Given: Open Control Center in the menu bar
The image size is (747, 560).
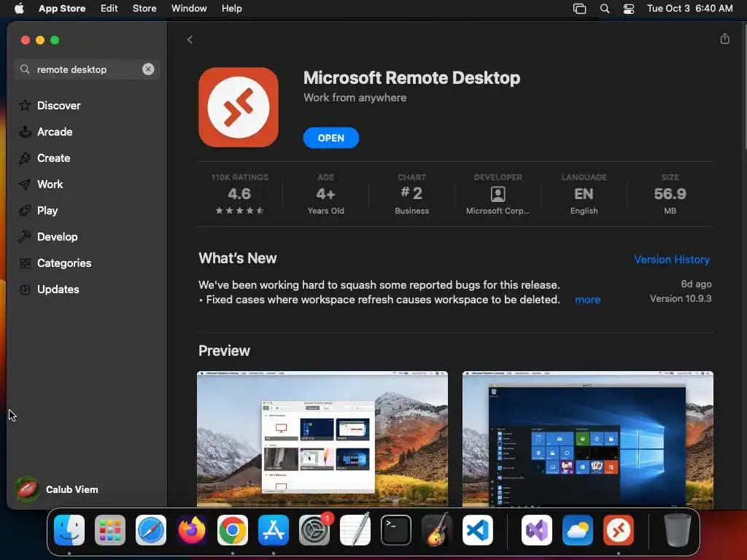Looking at the screenshot, I should point(629,9).
